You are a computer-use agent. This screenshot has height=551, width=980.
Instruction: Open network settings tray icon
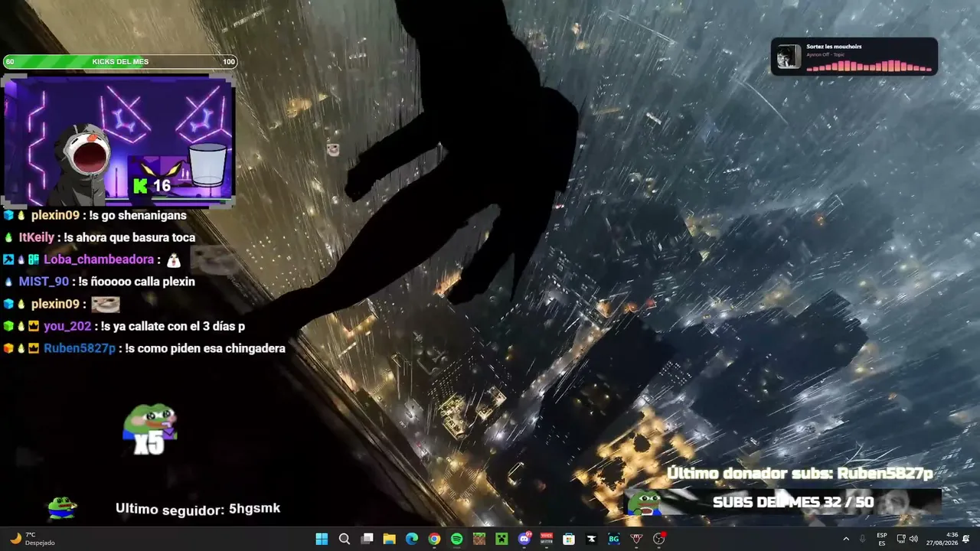[x=901, y=539]
